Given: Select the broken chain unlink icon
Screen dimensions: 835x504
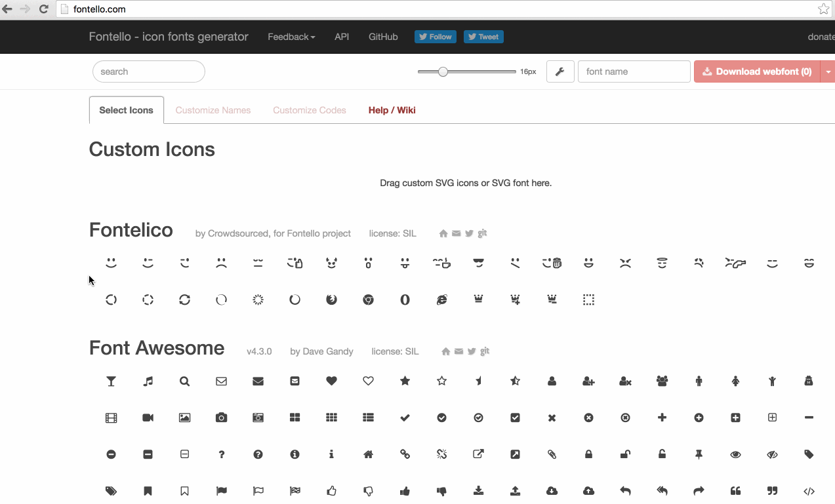Looking at the screenshot, I should (442, 454).
